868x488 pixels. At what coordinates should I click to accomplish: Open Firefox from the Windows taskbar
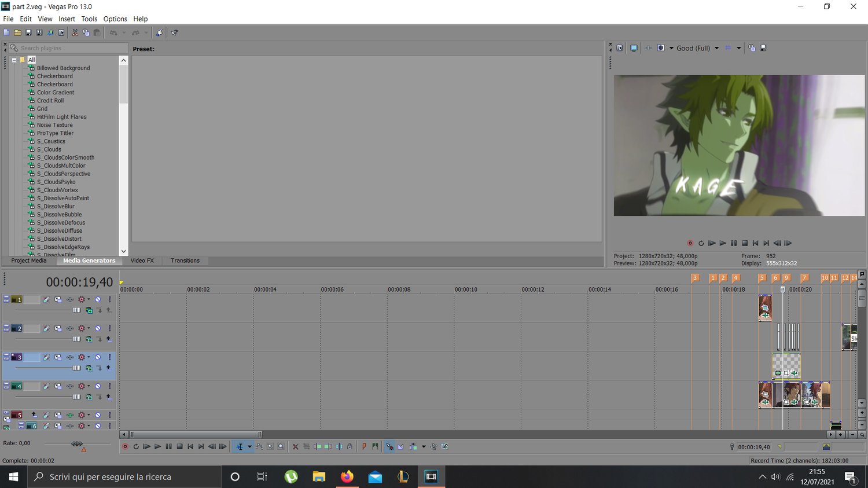click(347, 476)
